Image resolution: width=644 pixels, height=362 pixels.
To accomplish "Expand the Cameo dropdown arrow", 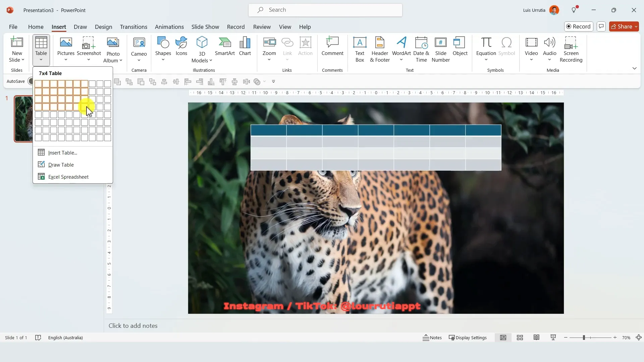I will [x=139, y=61].
